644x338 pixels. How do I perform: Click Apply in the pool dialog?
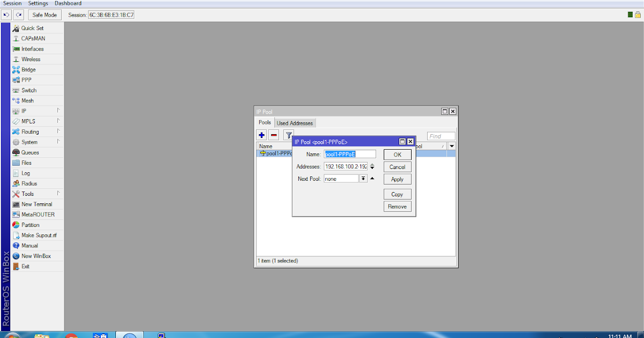point(398,179)
